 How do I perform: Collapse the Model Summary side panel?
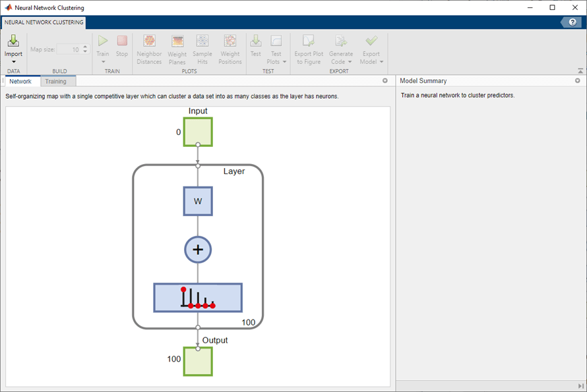(x=581, y=385)
